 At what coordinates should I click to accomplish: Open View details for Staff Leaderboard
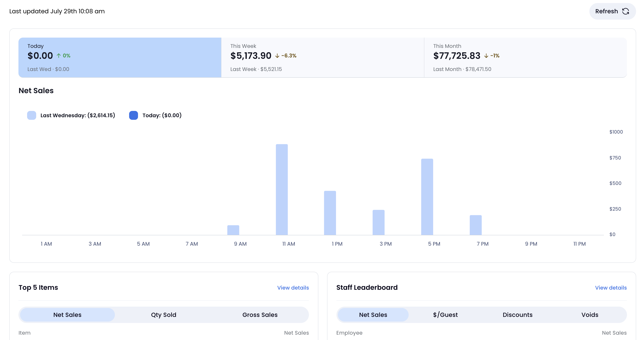tap(611, 288)
